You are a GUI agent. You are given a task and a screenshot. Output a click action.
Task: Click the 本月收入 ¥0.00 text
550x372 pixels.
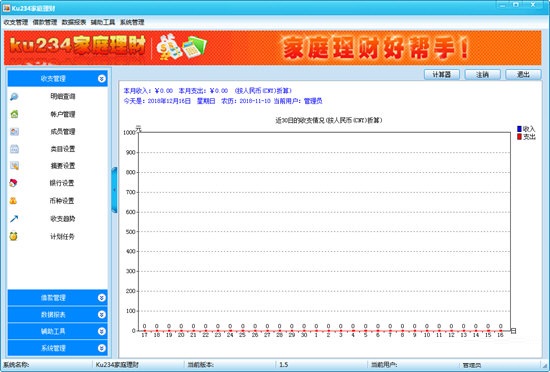tap(148, 91)
